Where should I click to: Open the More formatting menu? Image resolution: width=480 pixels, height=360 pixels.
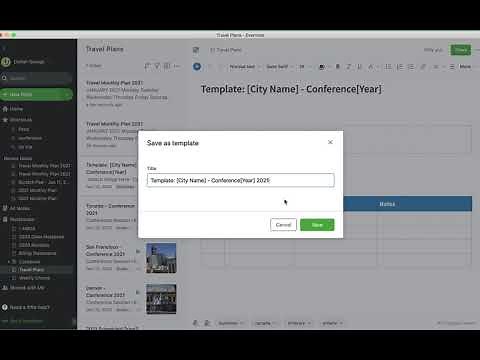click(x=465, y=67)
